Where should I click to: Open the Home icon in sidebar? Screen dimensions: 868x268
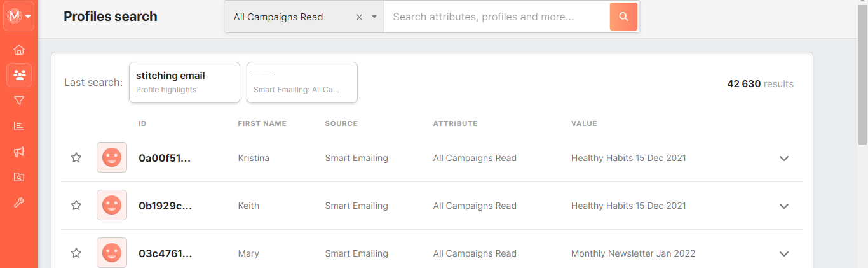(x=19, y=50)
